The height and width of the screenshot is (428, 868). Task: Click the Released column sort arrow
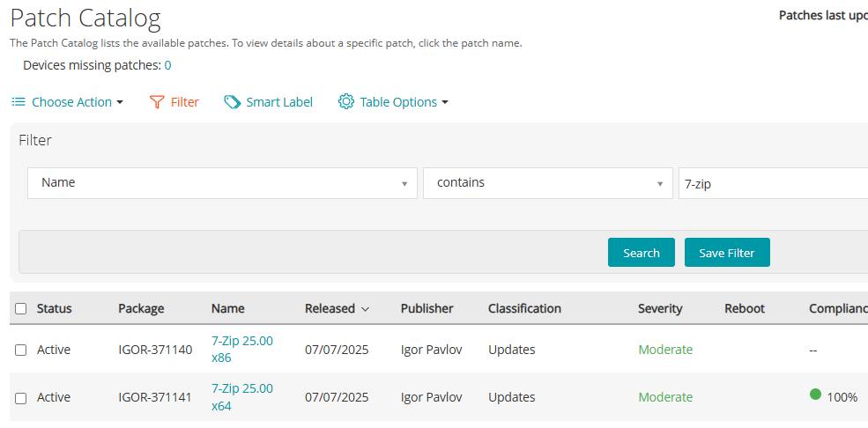pyautogui.click(x=365, y=309)
